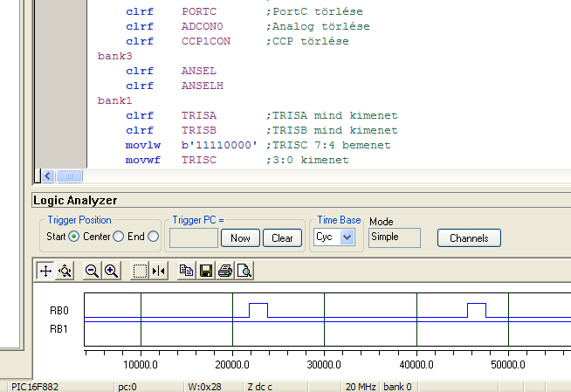Click the Mode Simple field

(x=395, y=237)
